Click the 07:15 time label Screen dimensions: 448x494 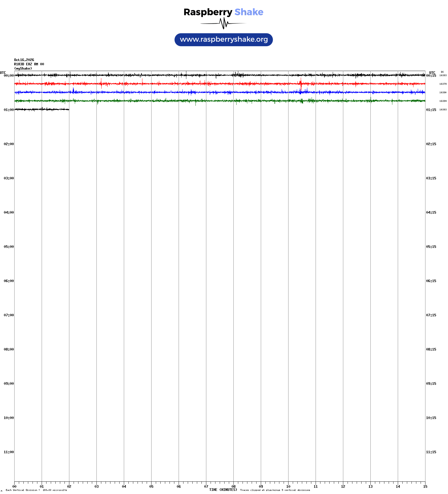[x=431, y=315]
